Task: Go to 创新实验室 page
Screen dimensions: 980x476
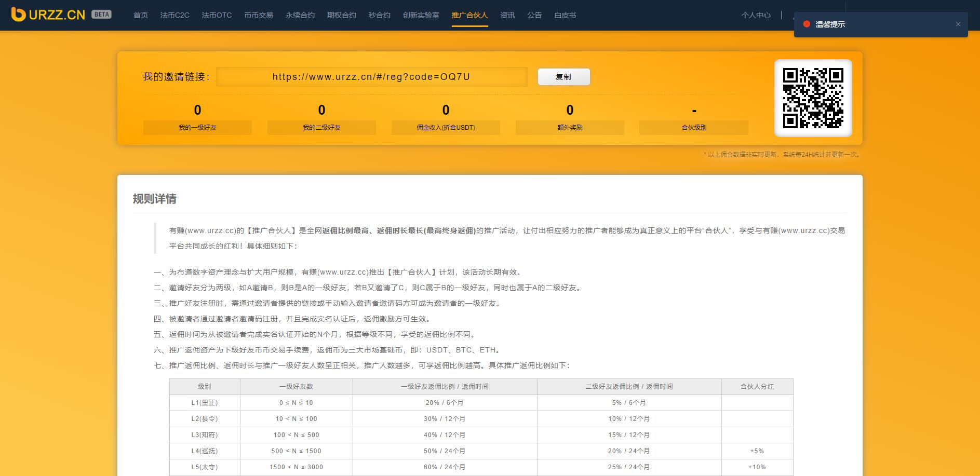Action: pos(421,15)
